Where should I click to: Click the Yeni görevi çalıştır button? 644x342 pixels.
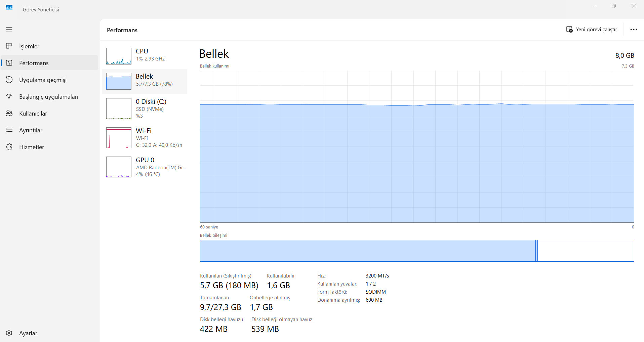pos(592,30)
